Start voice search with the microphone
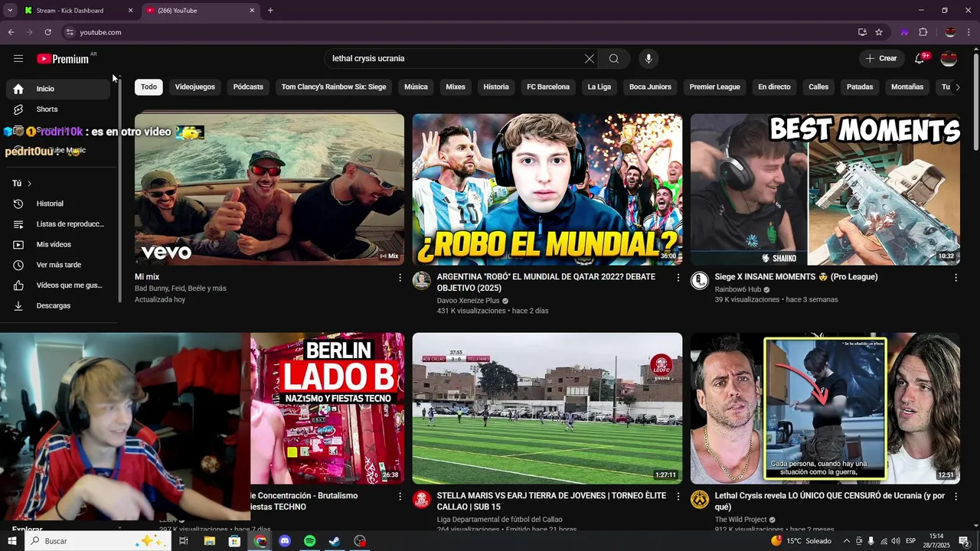 coord(648,59)
